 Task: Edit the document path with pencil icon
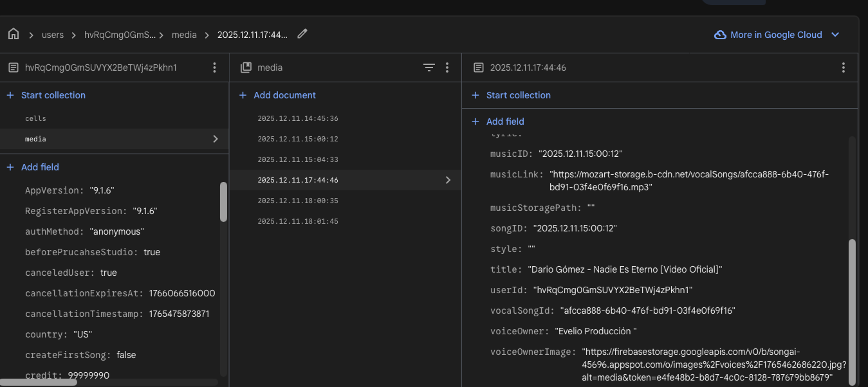[302, 34]
